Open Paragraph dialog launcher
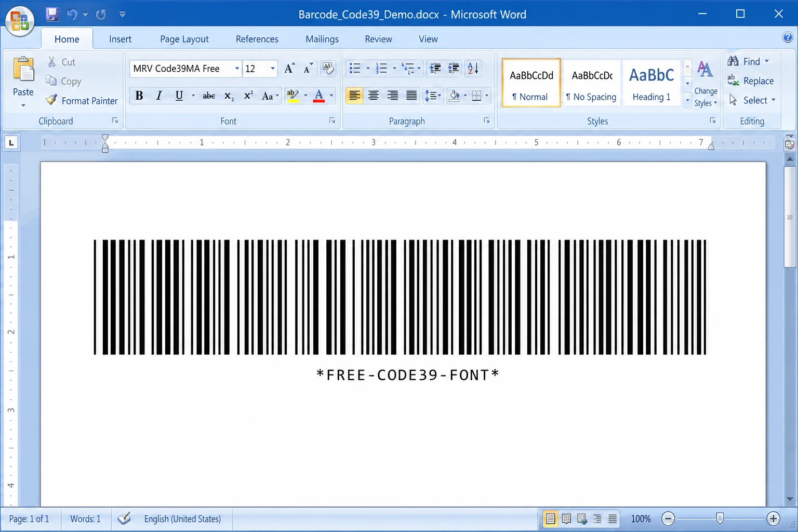The width and height of the screenshot is (798, 532). click(x=487, y=121)
